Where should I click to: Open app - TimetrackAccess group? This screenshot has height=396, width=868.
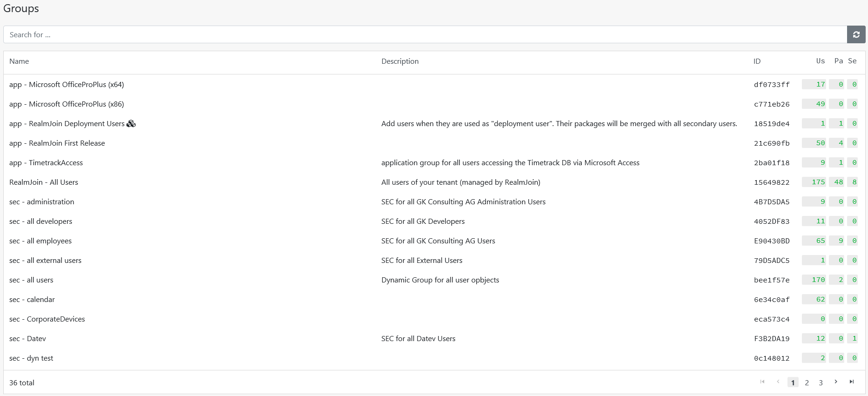pos(46,163)
